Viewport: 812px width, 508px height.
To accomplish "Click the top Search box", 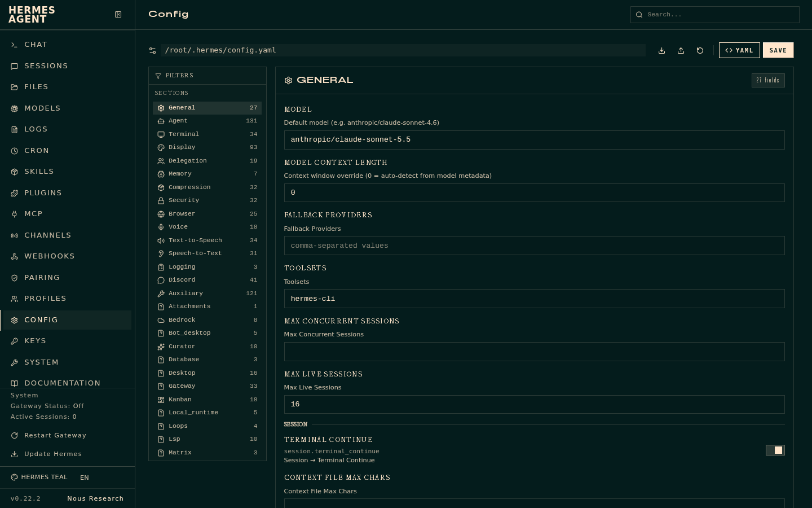I will pos(714,15).
